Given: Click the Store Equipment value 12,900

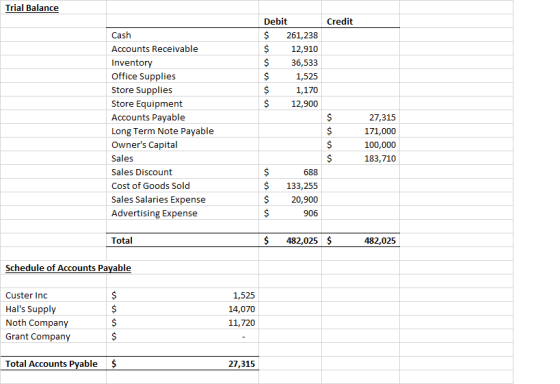Looking at the screenshot, I should (304, 104).
